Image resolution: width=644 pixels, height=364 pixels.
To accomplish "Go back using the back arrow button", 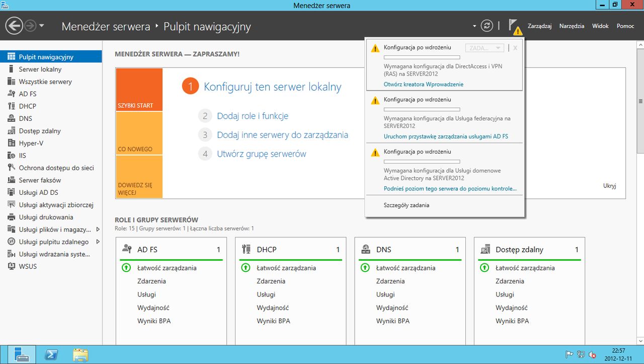I will [x=14, y=26].
